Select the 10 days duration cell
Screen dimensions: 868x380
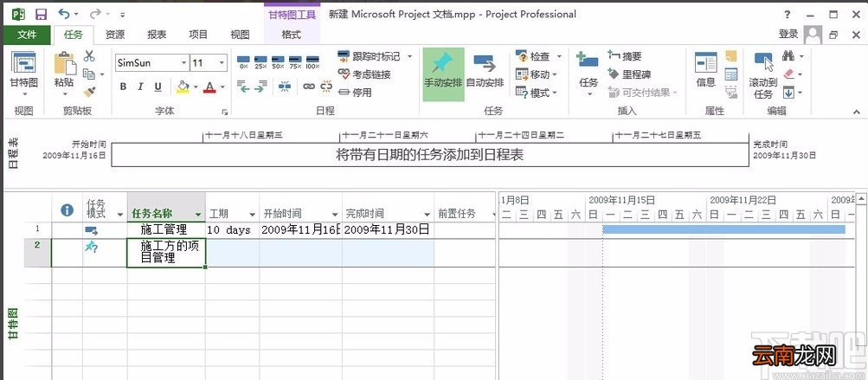[x=233, y=230]
